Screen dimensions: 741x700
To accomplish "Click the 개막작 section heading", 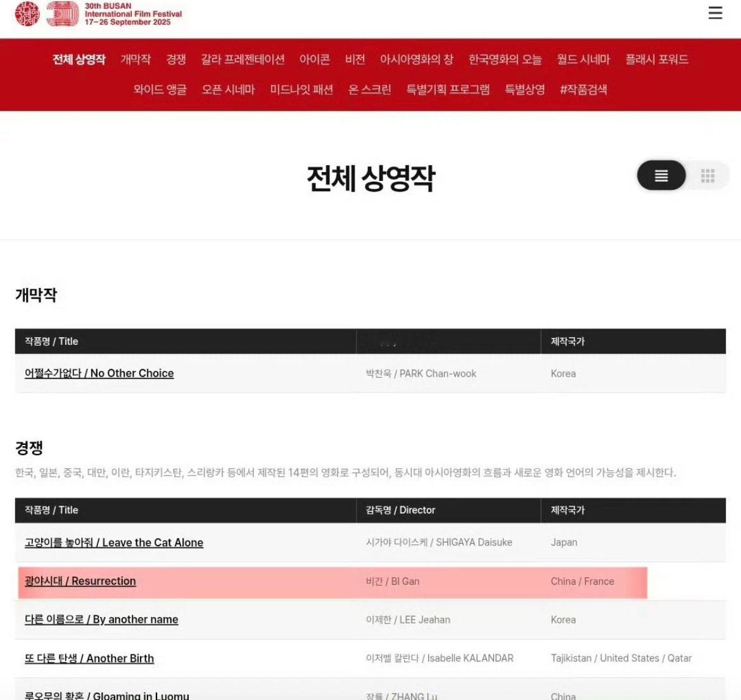I will (36, 295).
